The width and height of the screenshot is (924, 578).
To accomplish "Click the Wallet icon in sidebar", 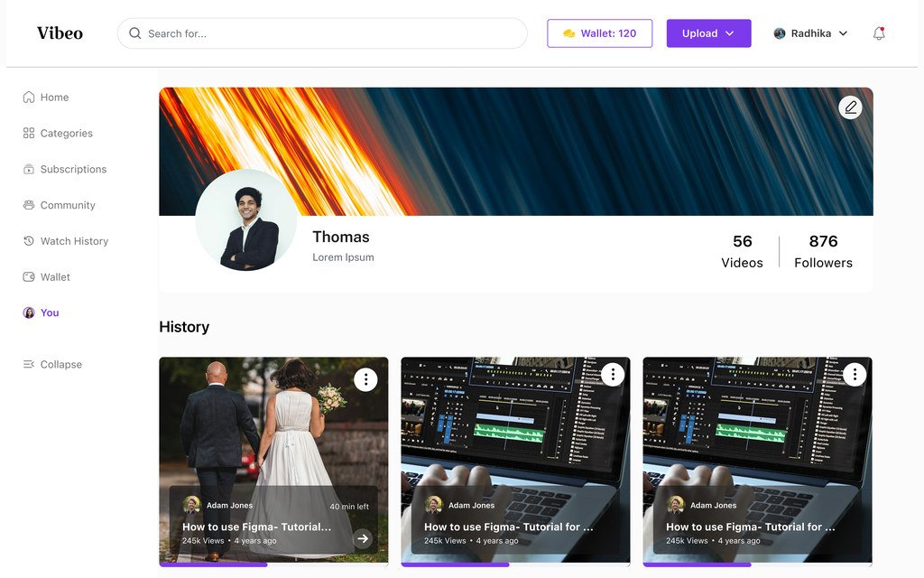I will pos(28,276).
